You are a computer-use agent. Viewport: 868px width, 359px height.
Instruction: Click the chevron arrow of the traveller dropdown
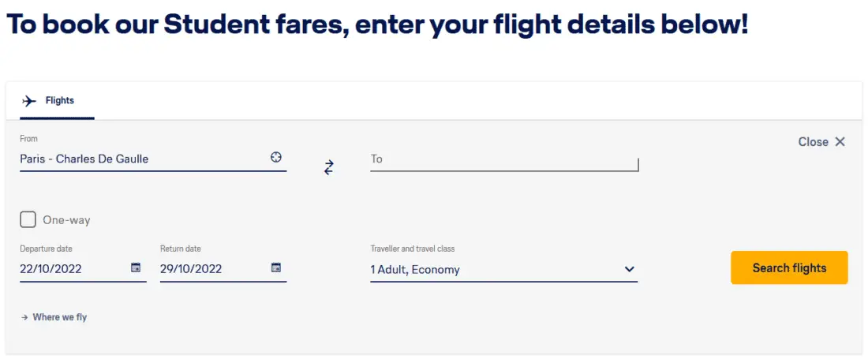click(629, 269)
